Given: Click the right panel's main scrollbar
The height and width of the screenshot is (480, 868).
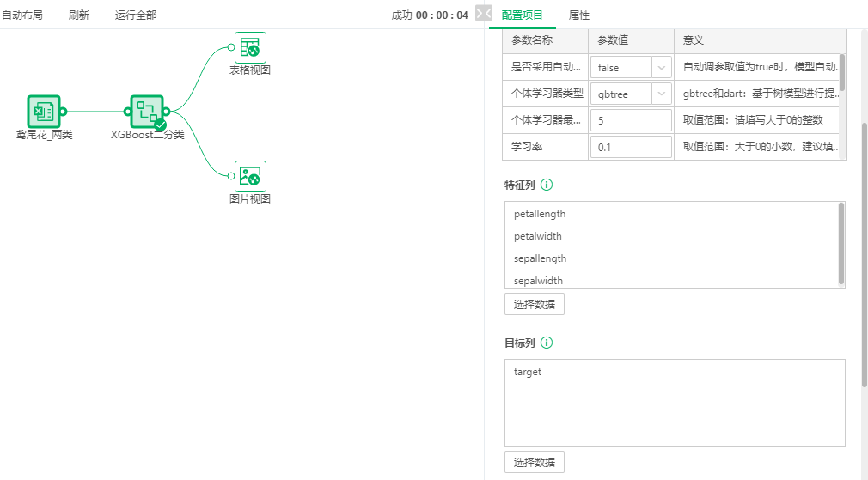Looking at the screenshot, I should tap(864, 254).
